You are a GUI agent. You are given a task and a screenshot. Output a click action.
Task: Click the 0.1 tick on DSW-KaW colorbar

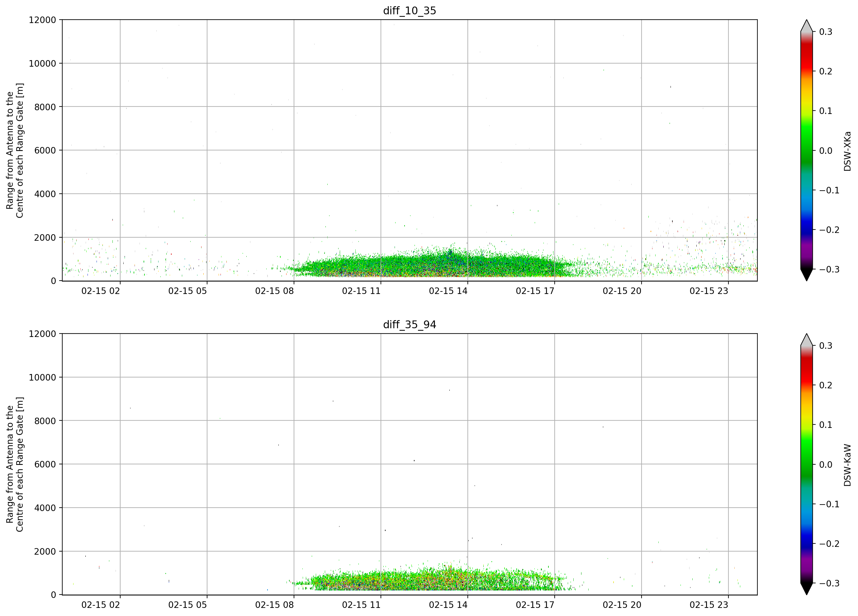click(826, 425)
